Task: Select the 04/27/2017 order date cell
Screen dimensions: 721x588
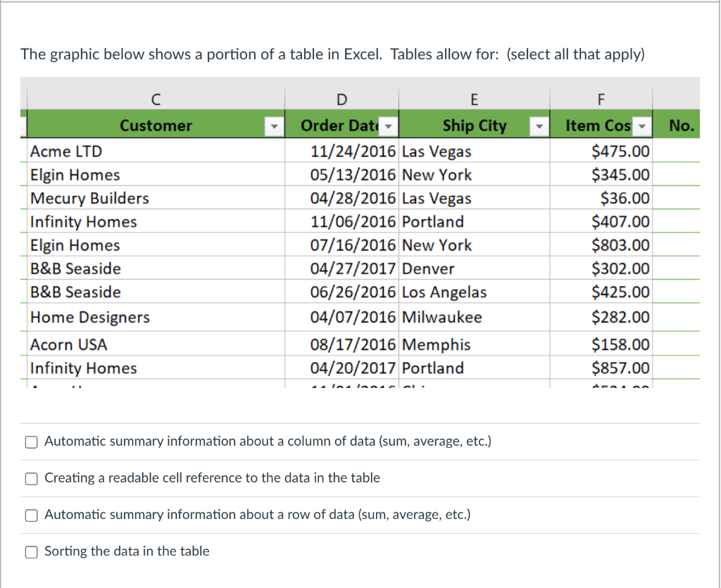Action: click(353, 269)
